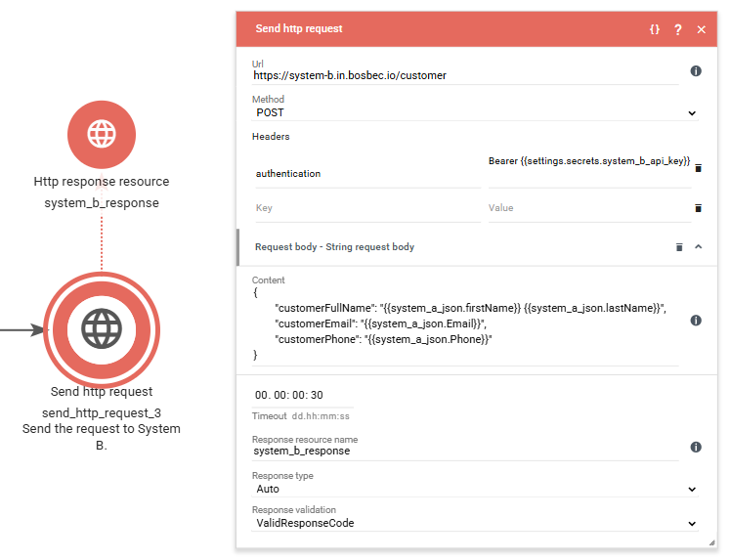This screenshot has width=730, height=560.
Task: Collapse the Request body section
Action: click(698, 247)
